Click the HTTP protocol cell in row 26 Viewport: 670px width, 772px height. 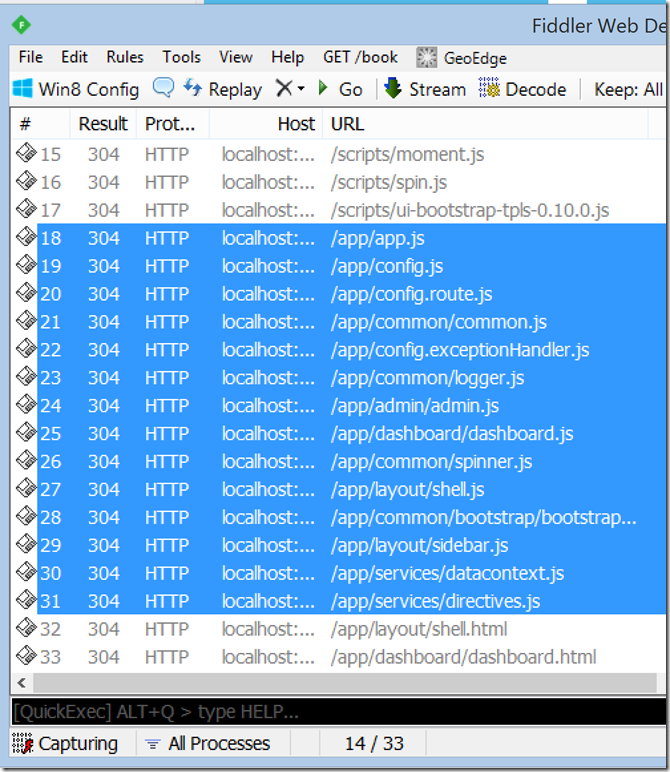(x=167, y=461)
